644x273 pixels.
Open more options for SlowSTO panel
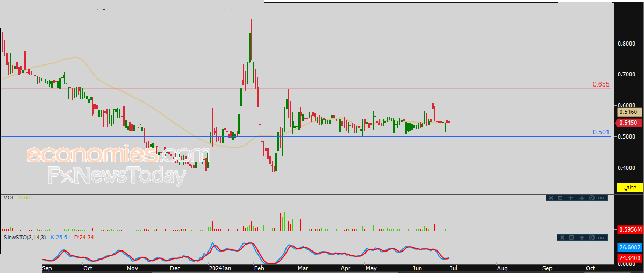(x=601, y=238)
